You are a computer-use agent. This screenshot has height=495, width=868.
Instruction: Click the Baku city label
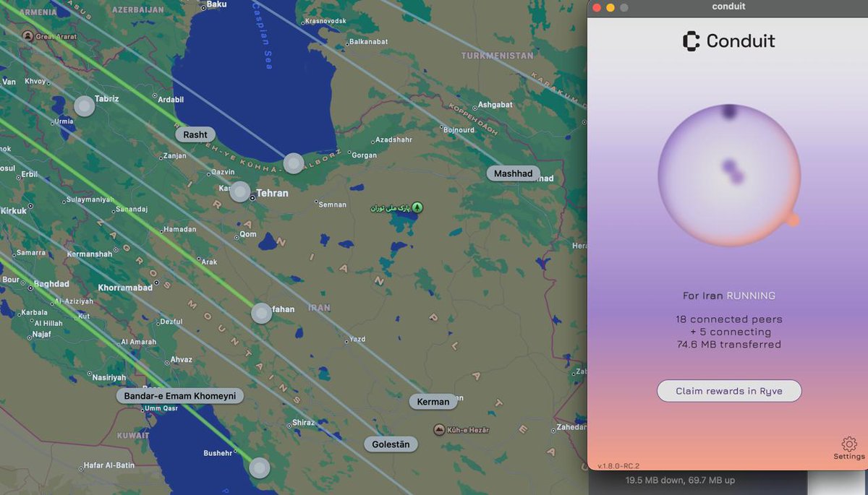(216, 4)
